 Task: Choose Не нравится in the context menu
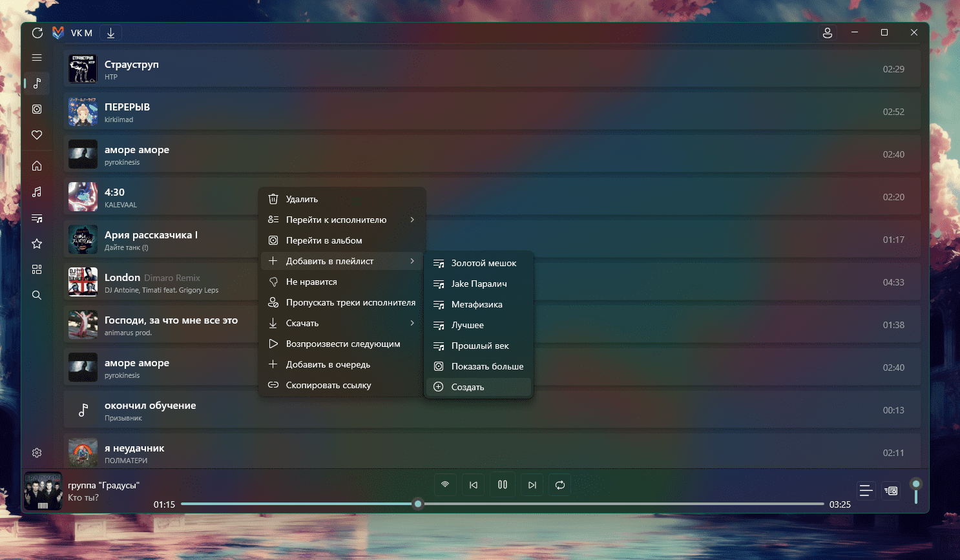pyautogui.click(x=341, y=282)
